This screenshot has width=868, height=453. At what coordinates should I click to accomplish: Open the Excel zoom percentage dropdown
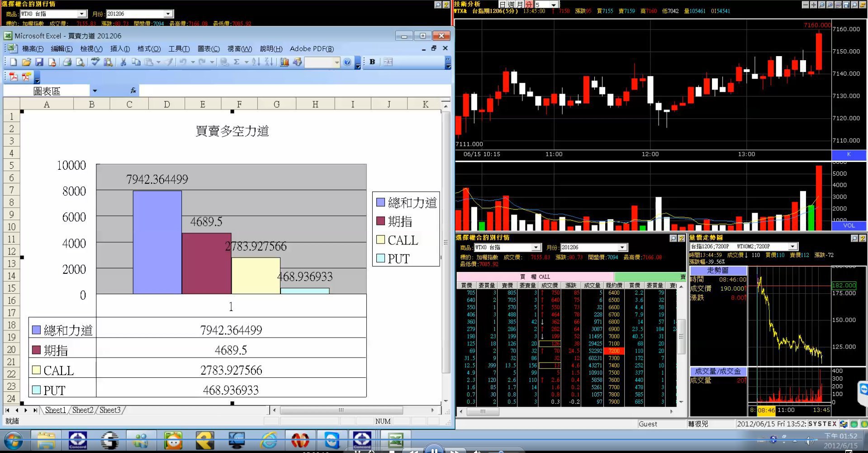point(337,62)
